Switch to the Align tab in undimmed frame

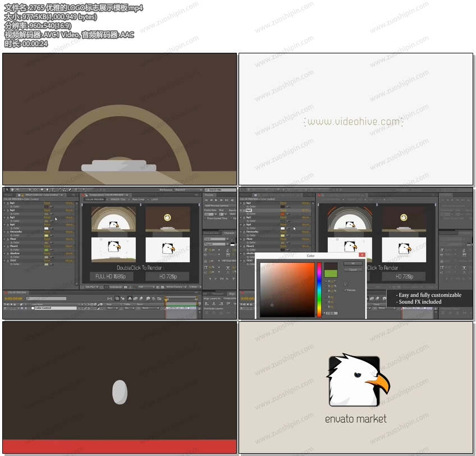(232, 294)
